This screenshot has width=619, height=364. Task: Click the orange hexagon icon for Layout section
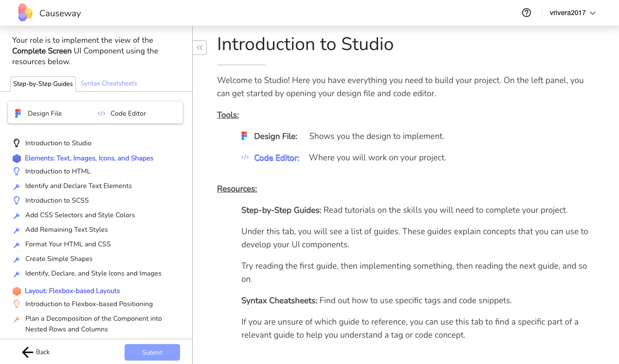click(x=17, y=291)
